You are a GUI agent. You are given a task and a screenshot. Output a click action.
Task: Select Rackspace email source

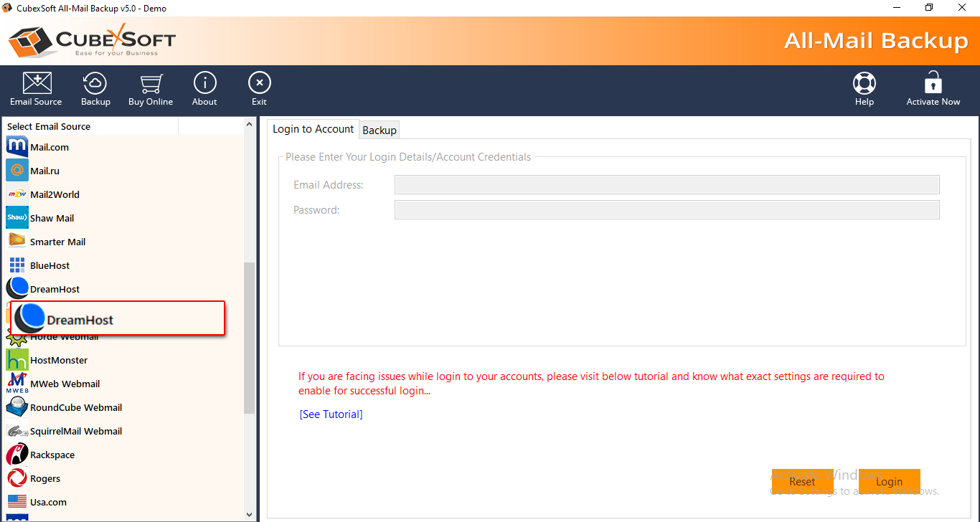[x=52, y=455]
